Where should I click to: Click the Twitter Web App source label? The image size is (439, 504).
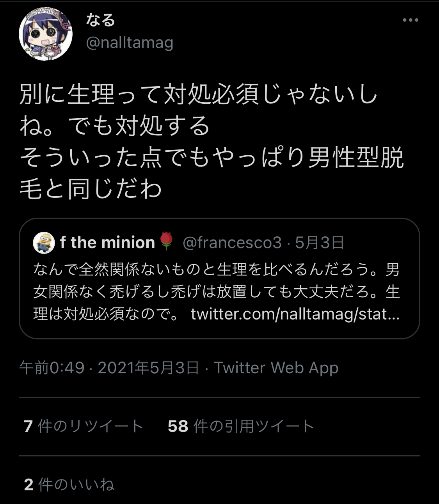pos(276,368)
